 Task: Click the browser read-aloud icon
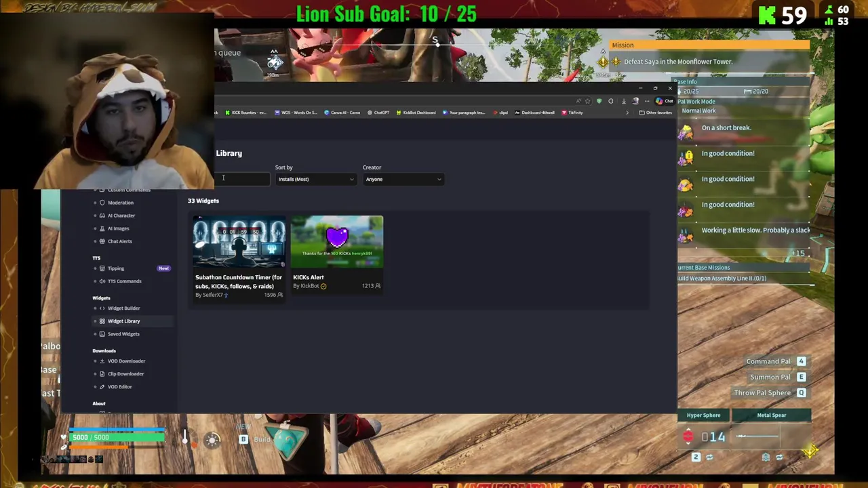(578, 101)
